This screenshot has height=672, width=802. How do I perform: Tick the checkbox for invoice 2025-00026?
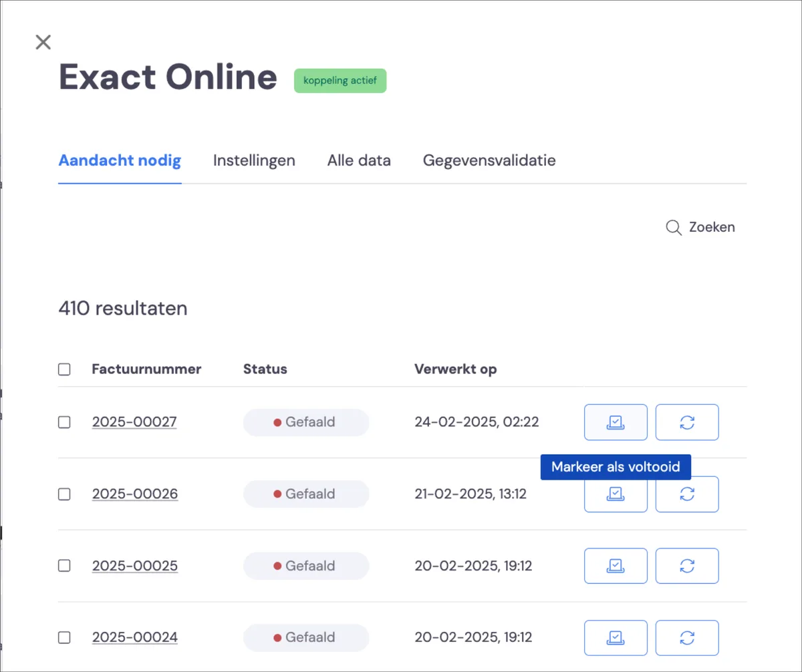point(64,494)
